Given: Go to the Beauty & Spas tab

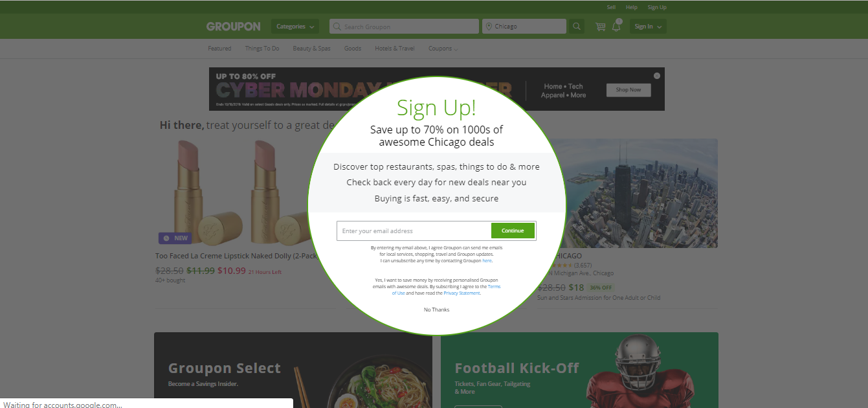Looking at the screenshot, I should point(311,49).
